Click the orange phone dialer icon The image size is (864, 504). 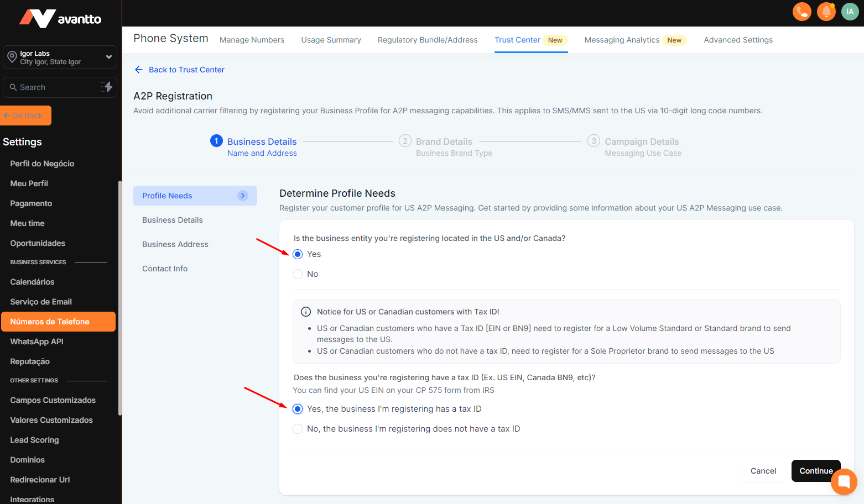tap(801, 12)
